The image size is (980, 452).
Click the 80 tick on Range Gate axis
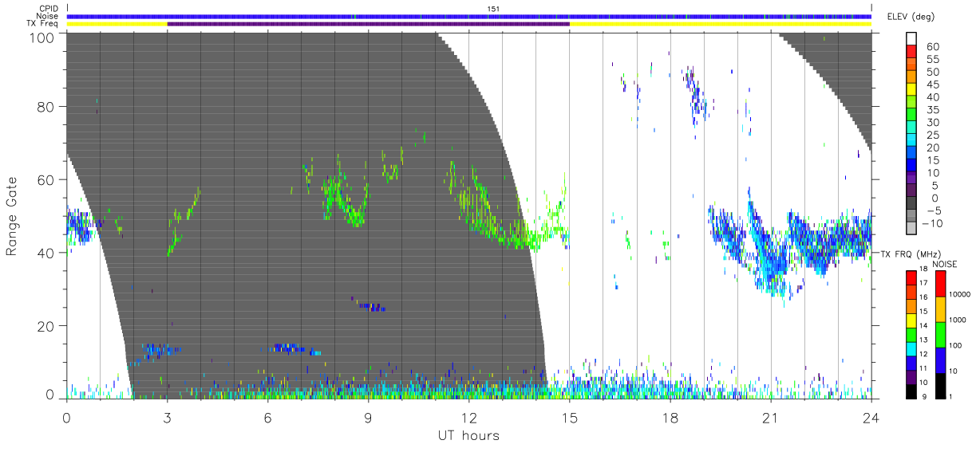(x=47, y=107)
